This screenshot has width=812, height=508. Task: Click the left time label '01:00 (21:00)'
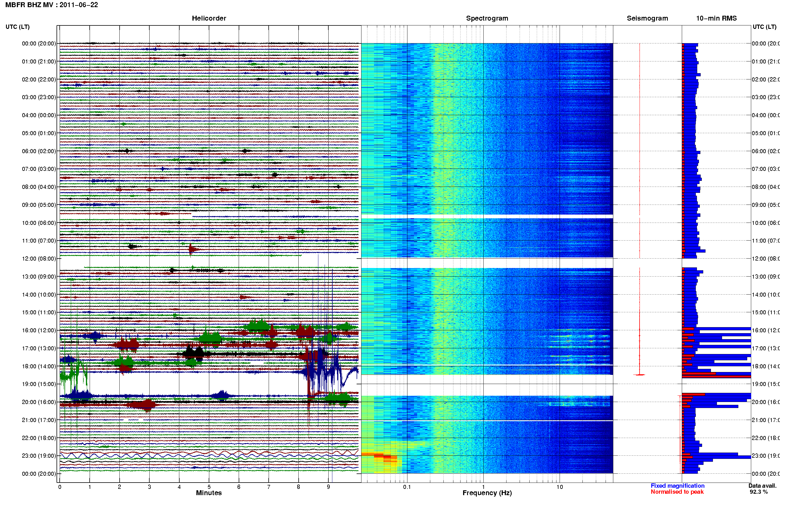point(39,61)
